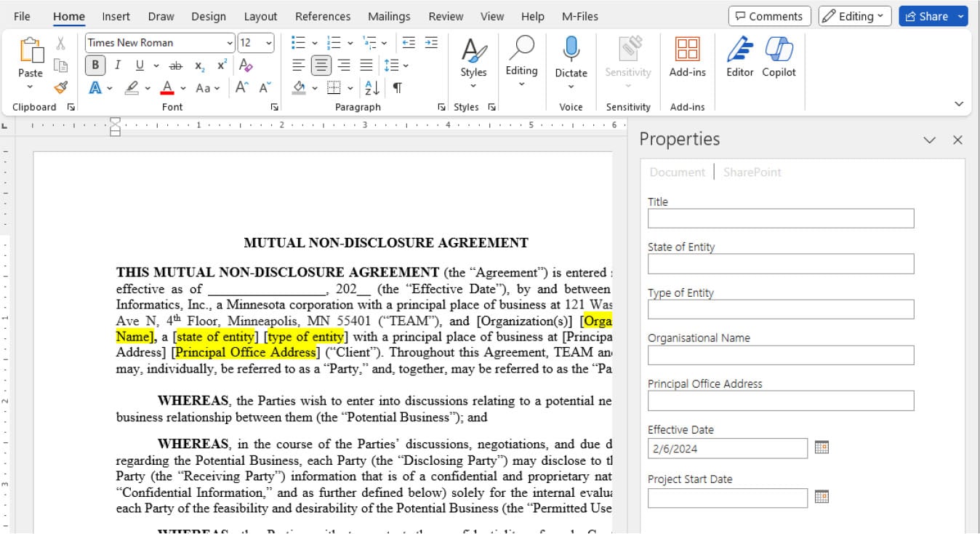Toggle Italic formatting

(117, 65)
